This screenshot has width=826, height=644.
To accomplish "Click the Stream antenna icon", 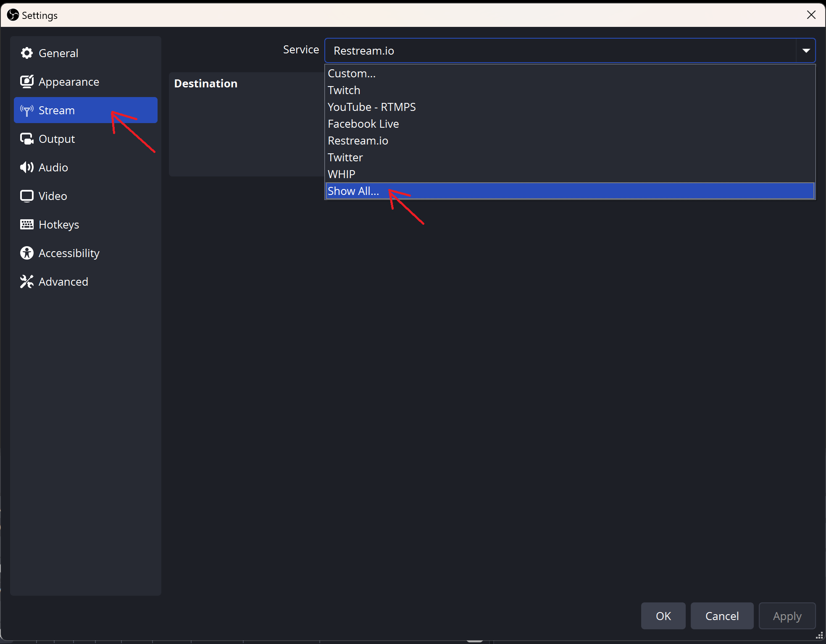I will (27, 110).
